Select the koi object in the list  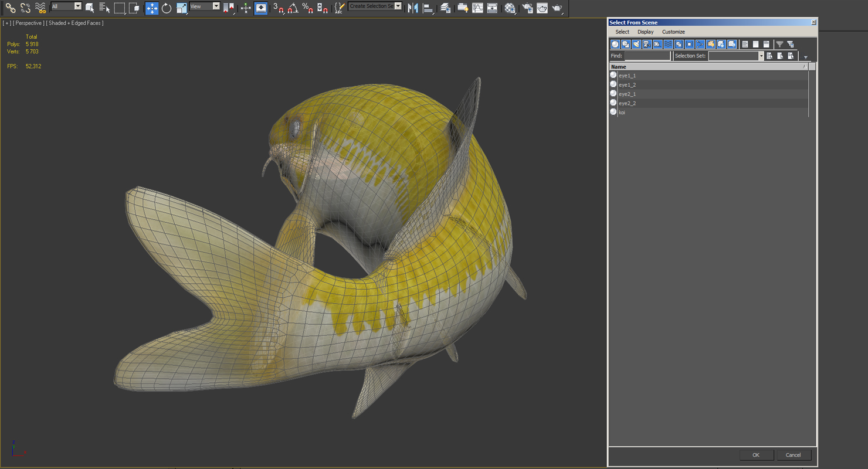tap(709, 113)
